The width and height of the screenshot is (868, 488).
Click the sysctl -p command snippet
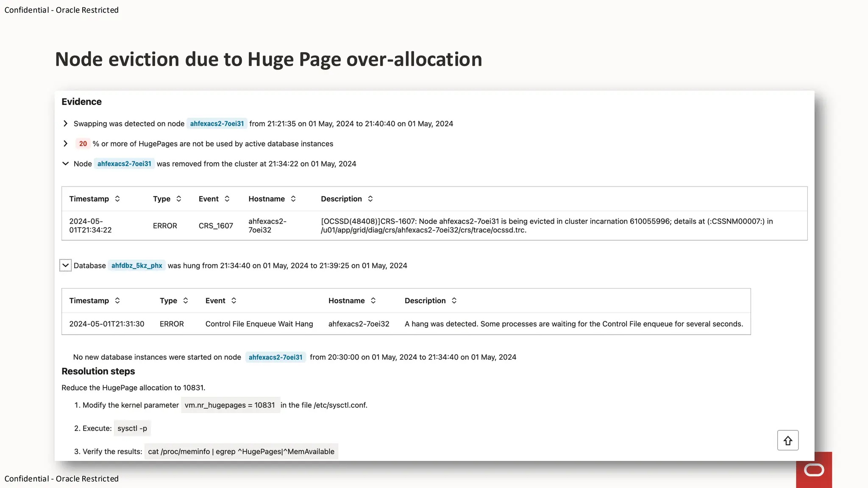(x=132, y=428)
